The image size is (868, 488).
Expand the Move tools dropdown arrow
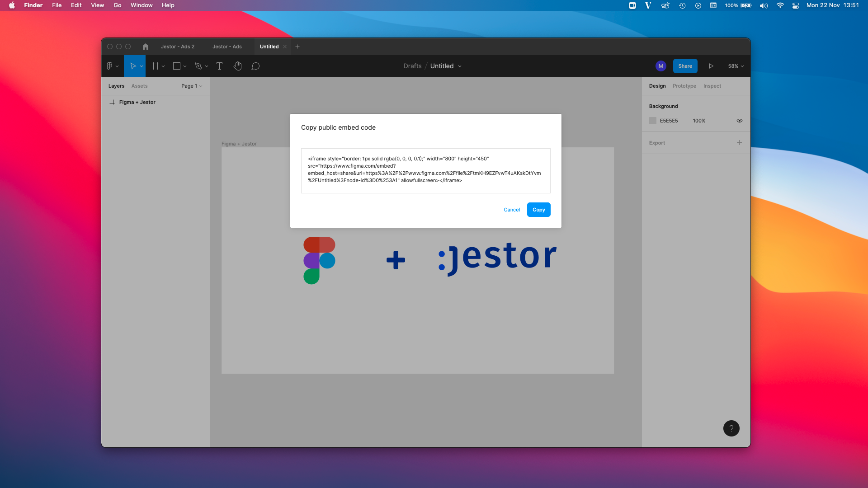point(142,66)
